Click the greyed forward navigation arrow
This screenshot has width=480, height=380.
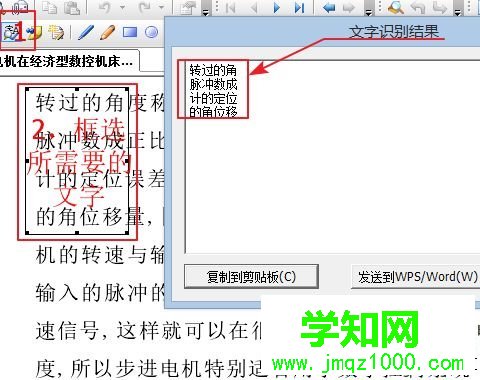[x=349, y=7]
